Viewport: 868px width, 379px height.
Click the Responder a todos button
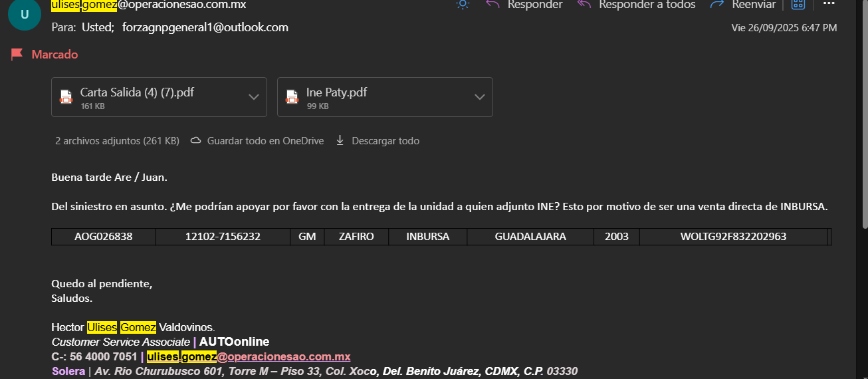pyautogui.click(x=637, y=5)
